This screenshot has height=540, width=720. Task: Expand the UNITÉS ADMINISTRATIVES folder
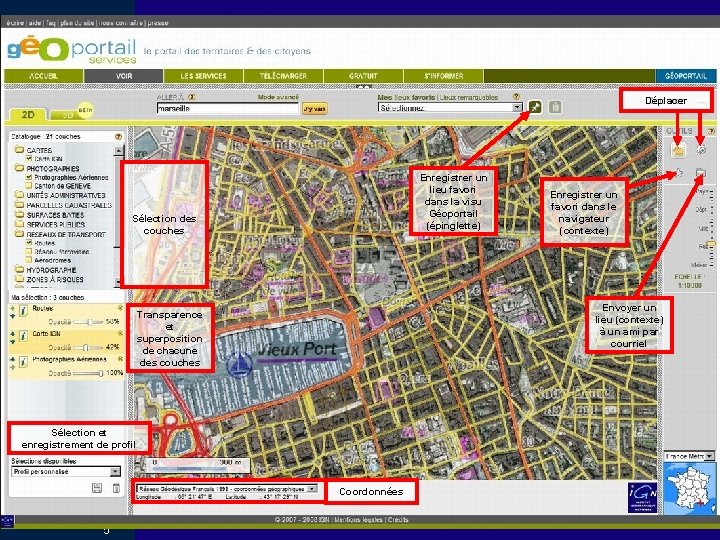pos(19,195)
